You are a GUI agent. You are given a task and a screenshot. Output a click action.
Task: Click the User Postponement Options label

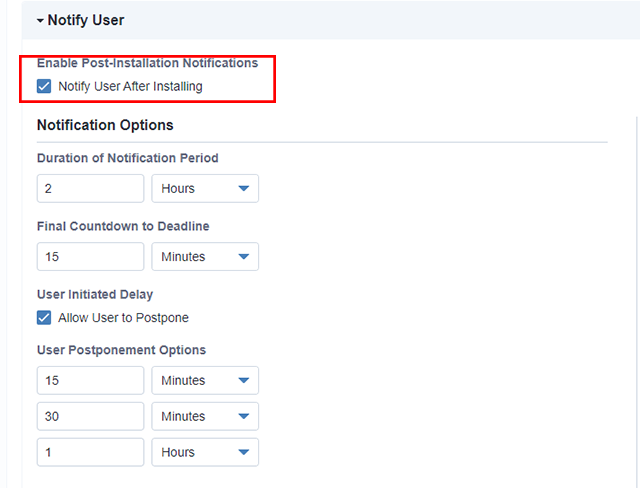tap(121, 350)
